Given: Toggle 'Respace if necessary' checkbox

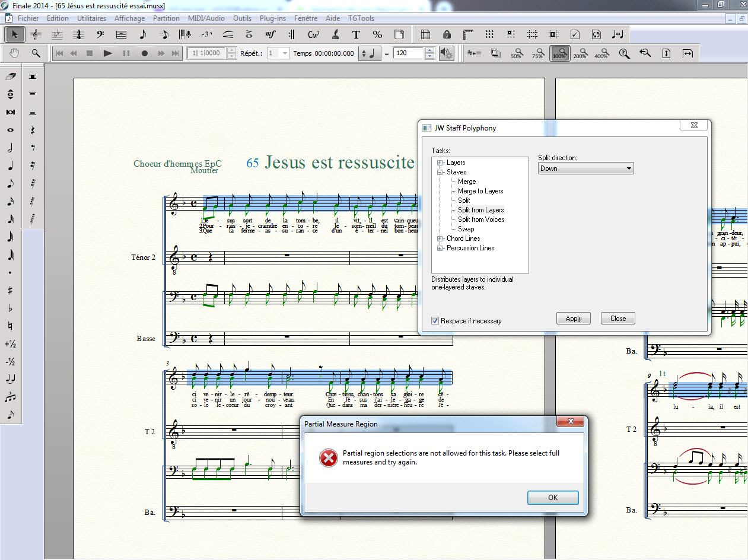Looking at the screenshot, I should tap(436, 321).
